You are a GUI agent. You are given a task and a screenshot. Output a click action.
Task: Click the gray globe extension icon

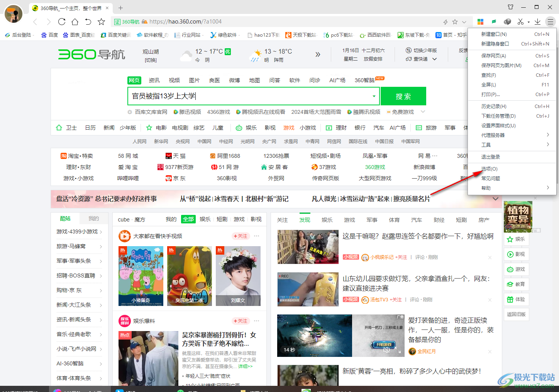tap(507, 22)
